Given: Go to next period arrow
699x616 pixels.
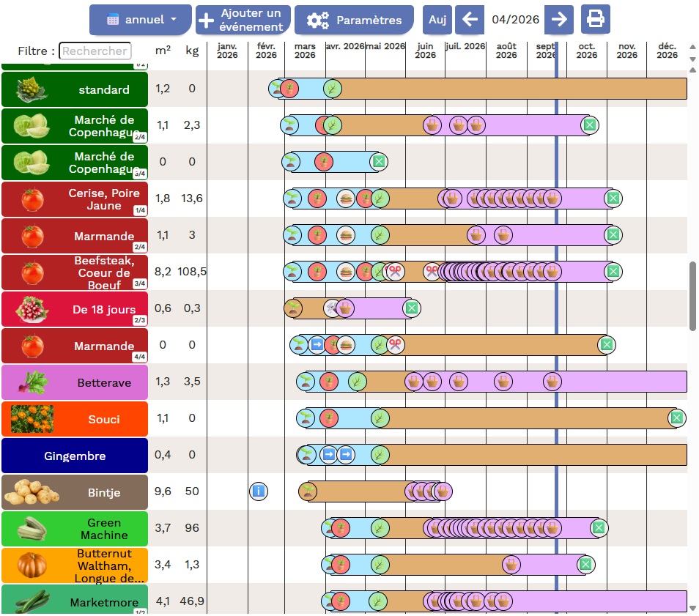Looking at the screenshot, I should (x=559, y=20).
